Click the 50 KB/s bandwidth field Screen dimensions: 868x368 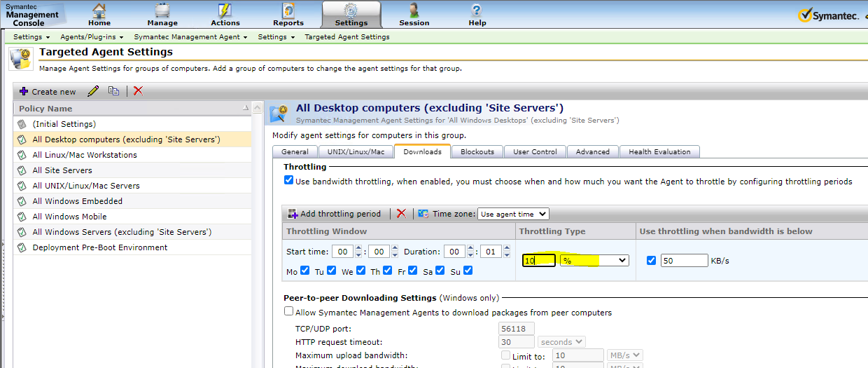point(684,260)
